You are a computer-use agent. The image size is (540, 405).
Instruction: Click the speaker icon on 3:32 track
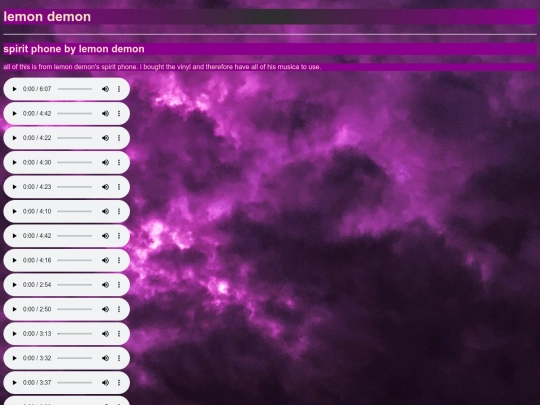tap(105, 358)
